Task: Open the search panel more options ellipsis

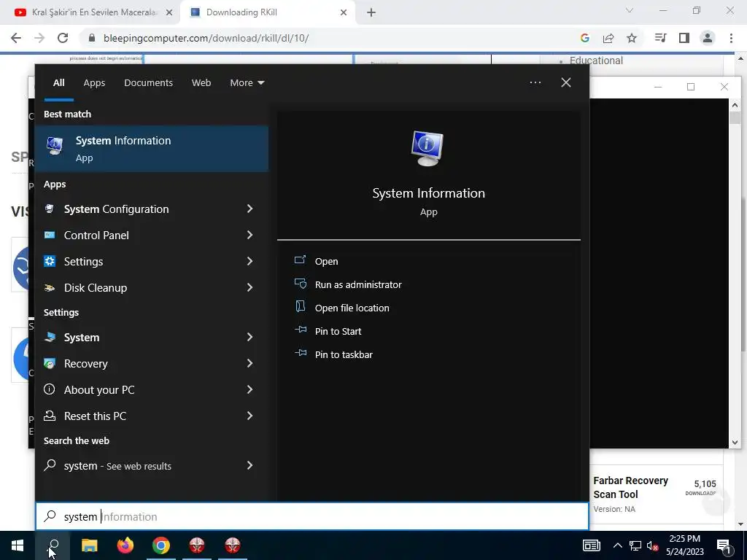Action: 535,82
